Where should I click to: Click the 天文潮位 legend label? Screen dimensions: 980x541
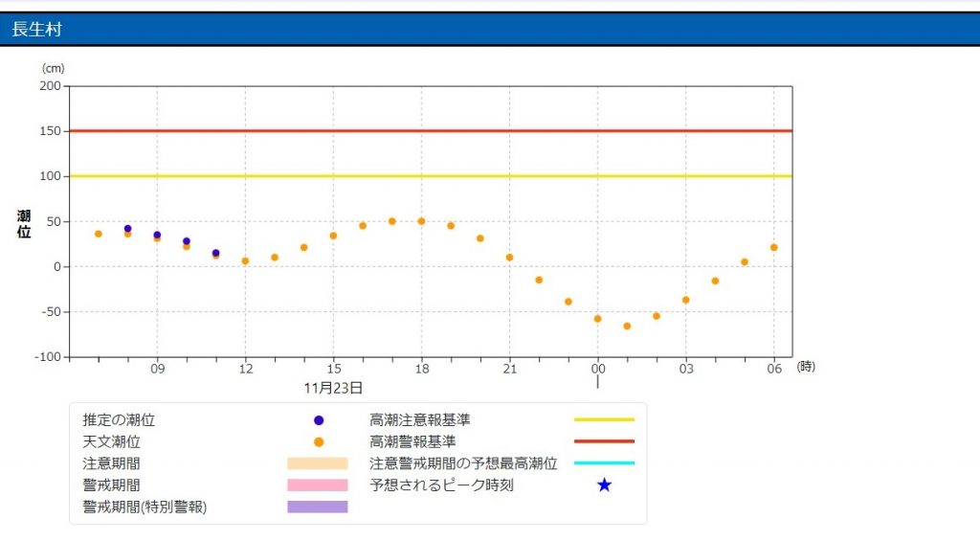tap(111, 442)
